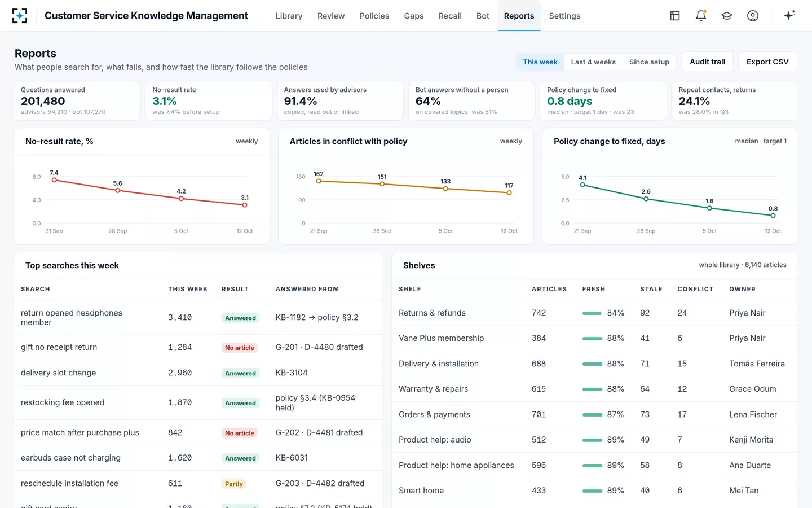812x508 pixels.
Task: Click the 7.4 point on No-result chart
Action: [x=54, y=180]
